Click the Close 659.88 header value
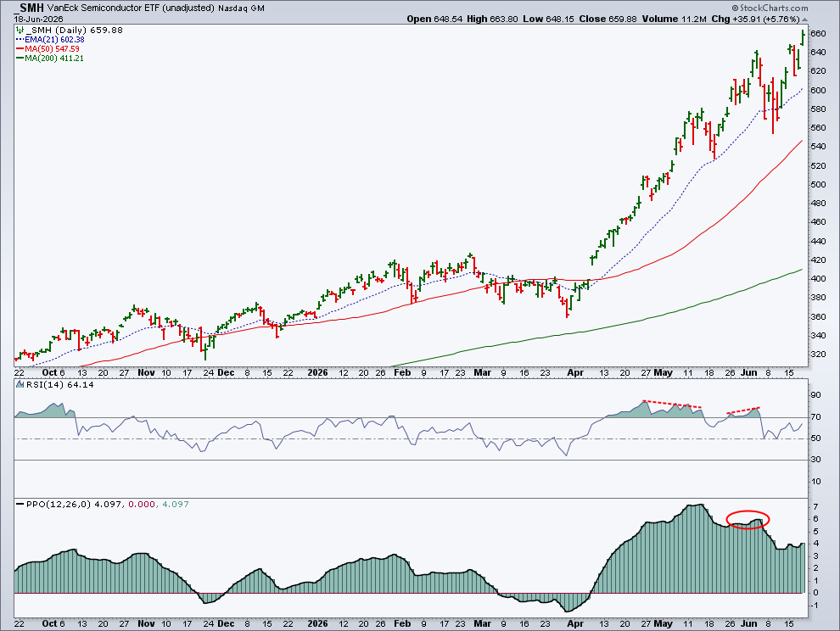 pyautogui.click(x=608, y=19)
